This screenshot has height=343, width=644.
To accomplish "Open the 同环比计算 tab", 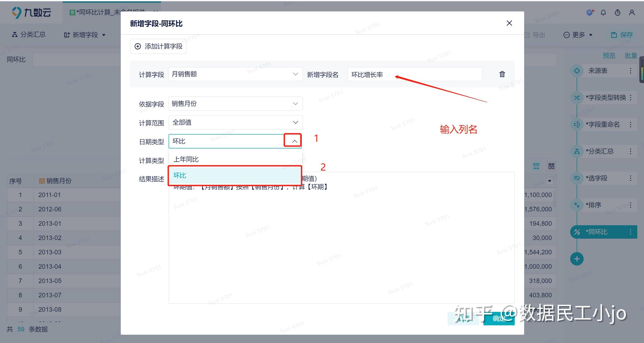I will tap(112, 12).
